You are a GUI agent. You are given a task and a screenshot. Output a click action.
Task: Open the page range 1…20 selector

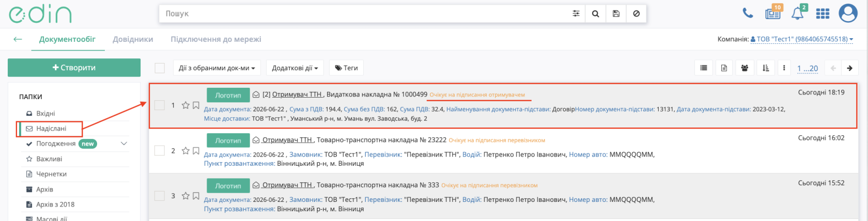click(x=808, y=68)
